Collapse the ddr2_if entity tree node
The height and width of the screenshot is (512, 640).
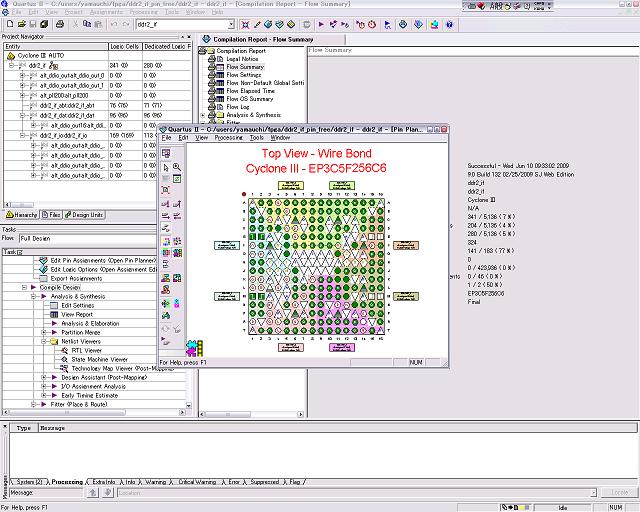click(12, 65)
